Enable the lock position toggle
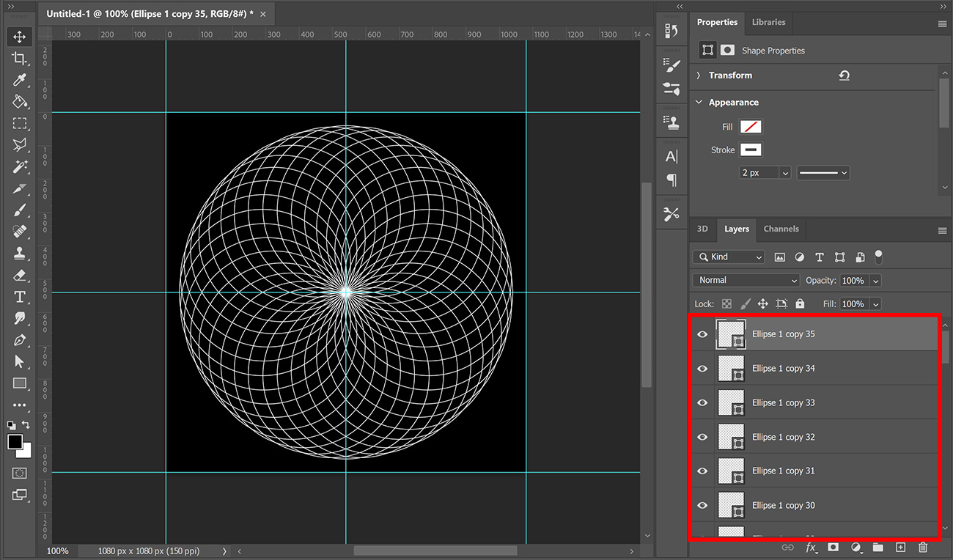953x560 pixels. 762,303
